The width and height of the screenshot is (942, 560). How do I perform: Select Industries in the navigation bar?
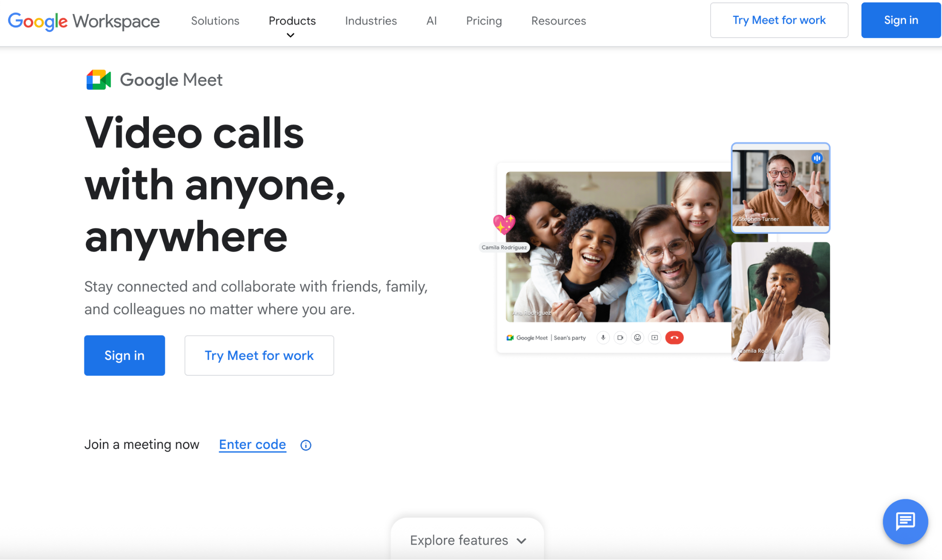370,21
